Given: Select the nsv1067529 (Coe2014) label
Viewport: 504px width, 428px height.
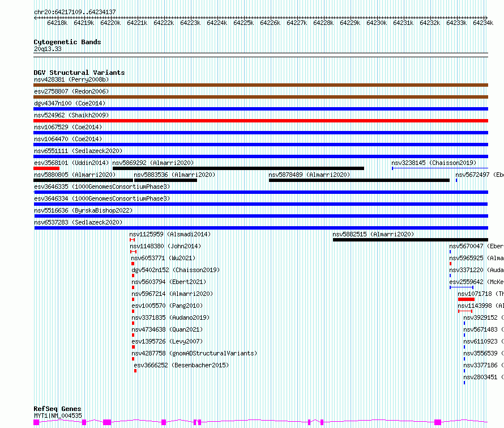Looking at the screenshot, I should [x=68, y=127].
